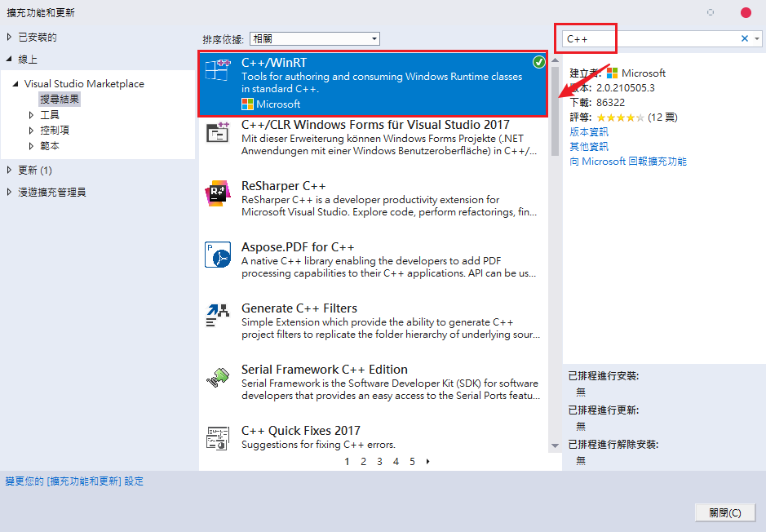Collapse the Visual Studio Marketplace node

point(15,84)
